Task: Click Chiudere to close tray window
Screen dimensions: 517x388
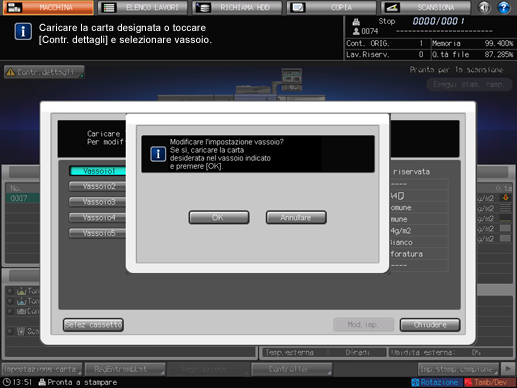Action: (x=430, y=325)
